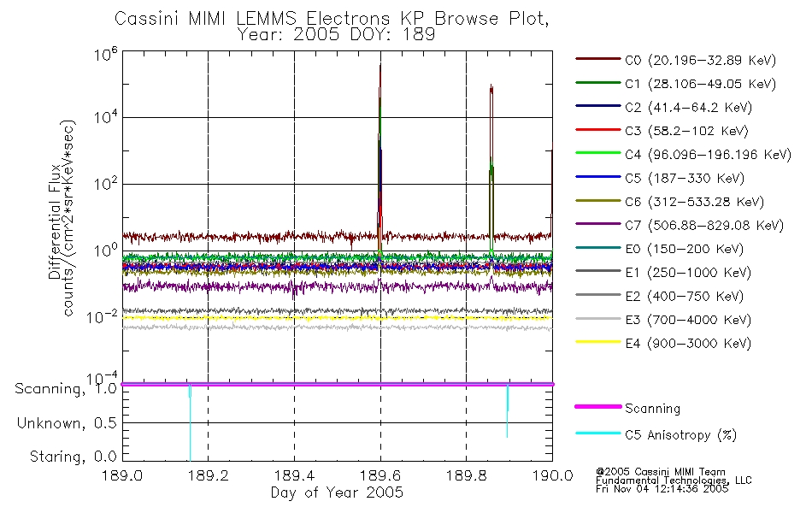Click the C4 bright green legend line
Screen dimensions: 812x513
(x=597, y=153)
